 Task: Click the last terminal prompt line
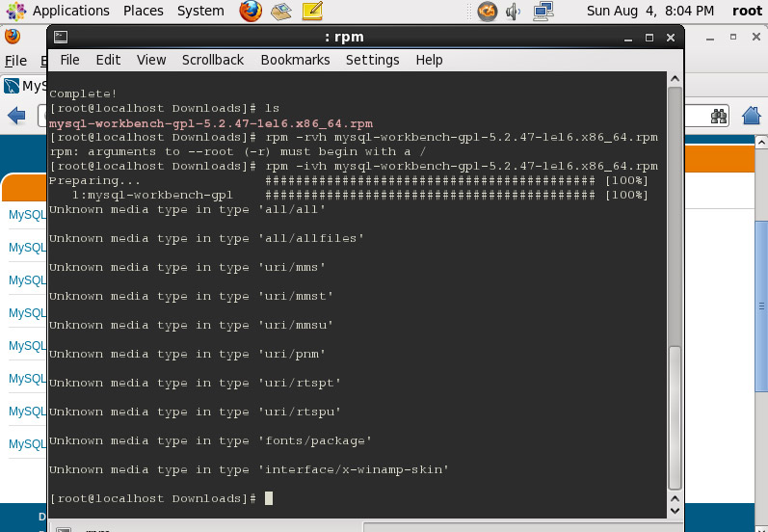(x=161, y=498)
